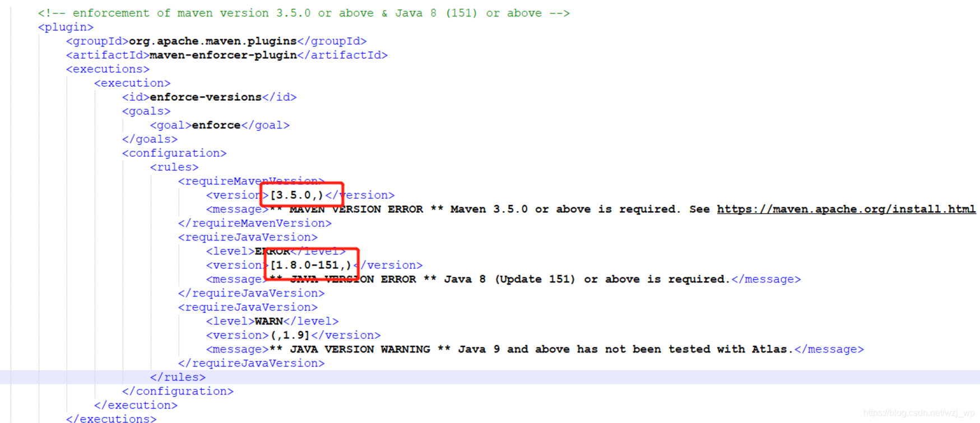This screenshot has height=423, width=980.
Task: Click the goal value enforce
Action: (x=216, y=125)
